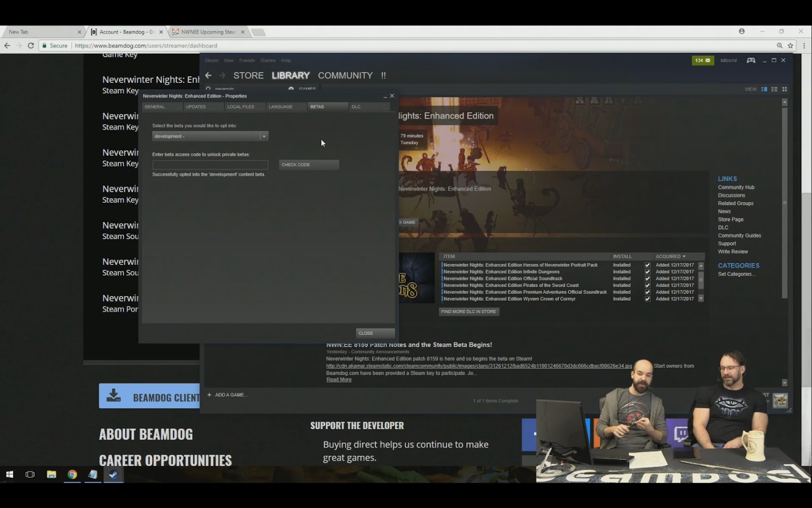Click Chrome back arrow button
The image size is (812, 508).
click(7, 46)
